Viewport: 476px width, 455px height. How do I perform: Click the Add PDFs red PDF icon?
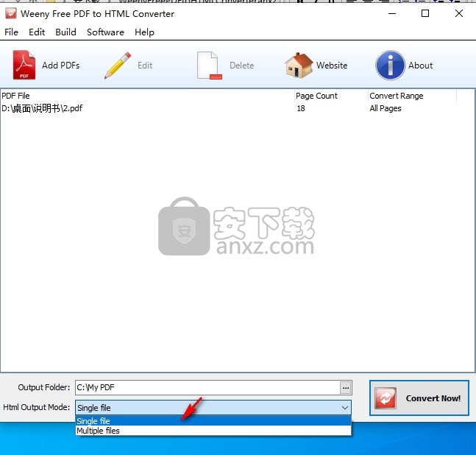point(24,65)
